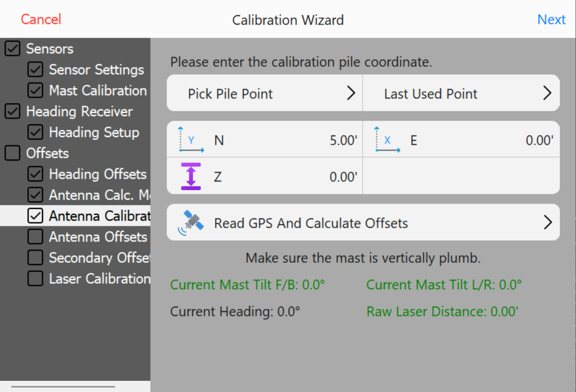
Task: Click the Last Used Point button
Action: (x=461, y=93)
